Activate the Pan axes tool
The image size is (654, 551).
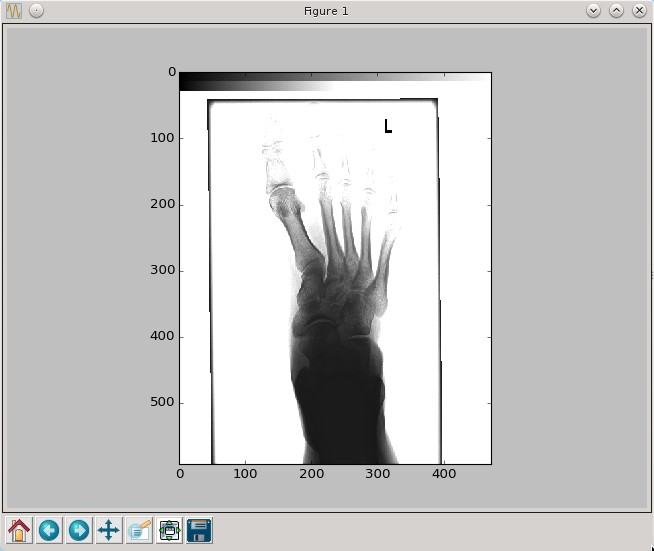(x=109, y=530)
